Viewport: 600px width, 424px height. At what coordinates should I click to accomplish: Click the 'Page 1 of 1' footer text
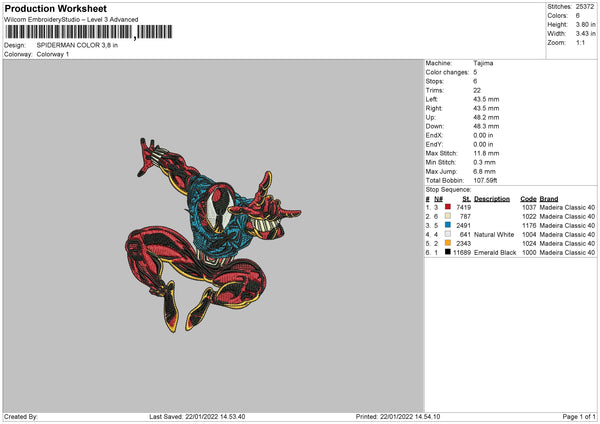pyautogui.click(x=579, y=417)
